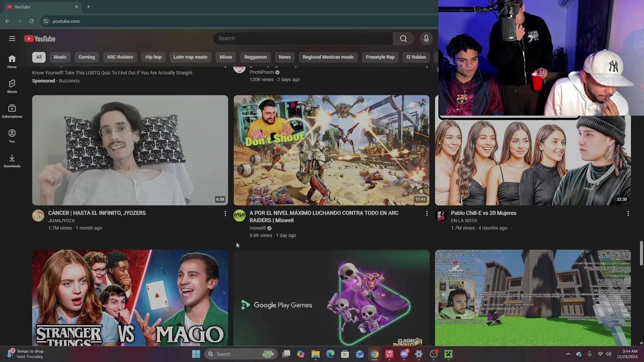The height and width of the screenshot is (362, 644).
Task: Reload the page in the browser
Action: pos(31,21)
